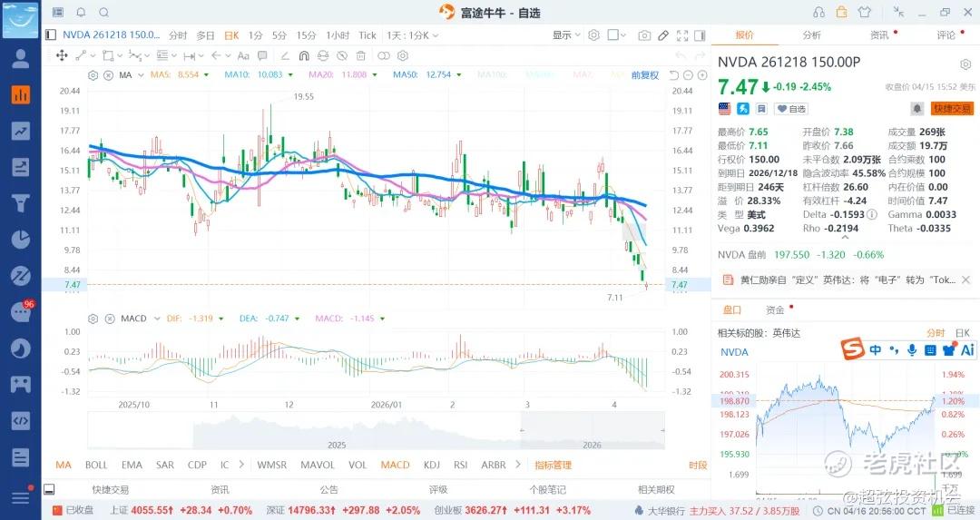
Task: Open messages icon with 96 badge
Action: tap(21, 311)
